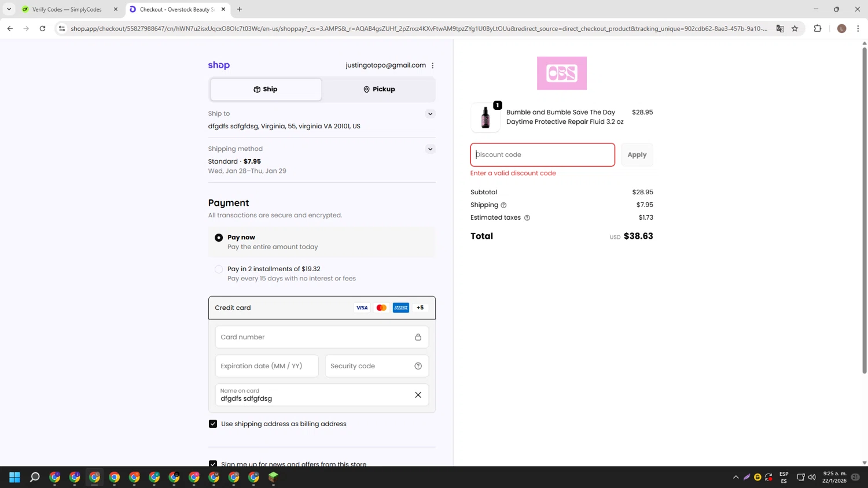The image size is (868, 488).
Task: Focus the Card number field
Action: pos(322,337)
